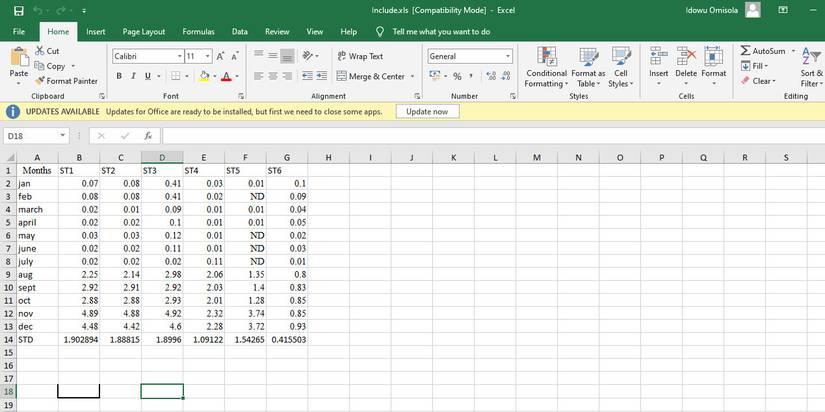Open Conditional Formatting options
This screenshot has height=412, width=825.
546,66
